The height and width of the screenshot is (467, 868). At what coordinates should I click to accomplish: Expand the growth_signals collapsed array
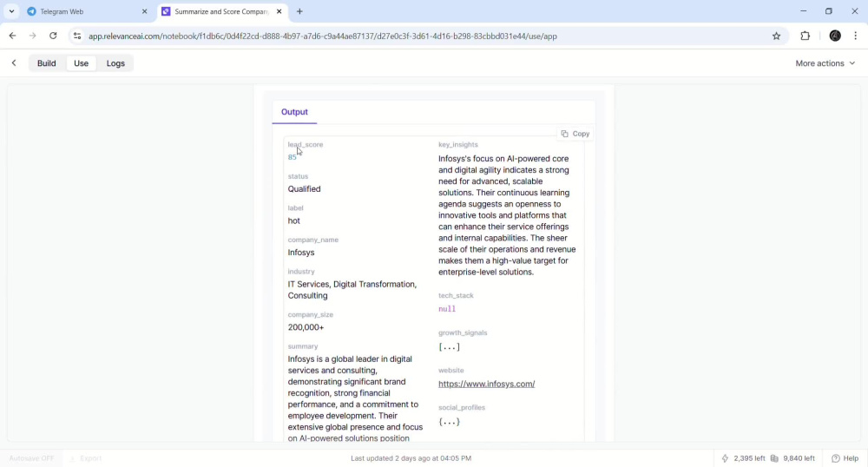449,347
